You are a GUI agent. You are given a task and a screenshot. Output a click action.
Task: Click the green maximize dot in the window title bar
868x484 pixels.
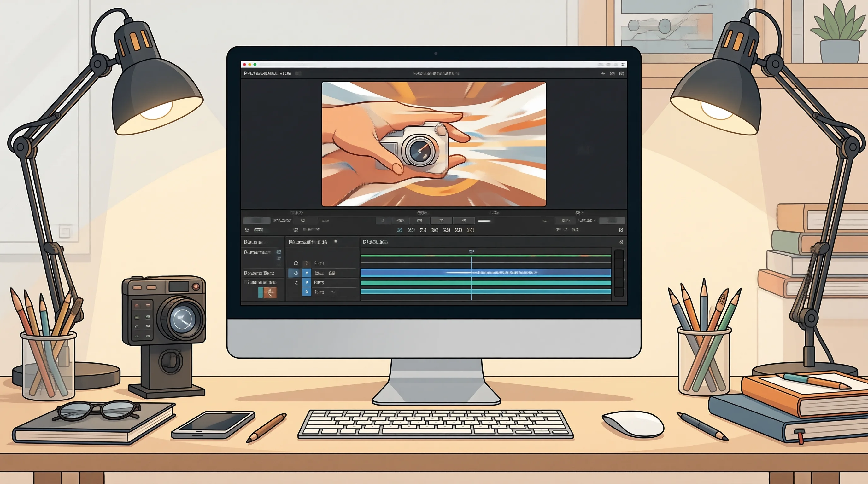pos(255,64)
